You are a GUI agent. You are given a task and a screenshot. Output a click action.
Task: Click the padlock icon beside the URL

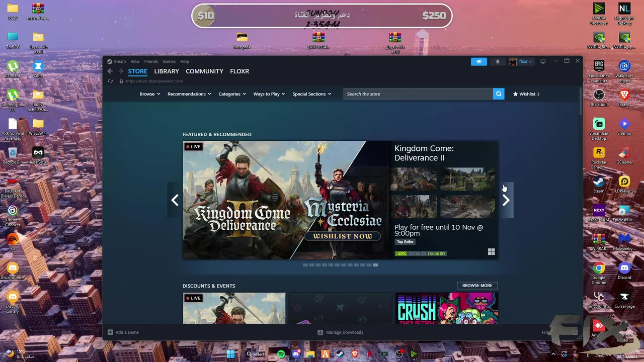point(121,81)
